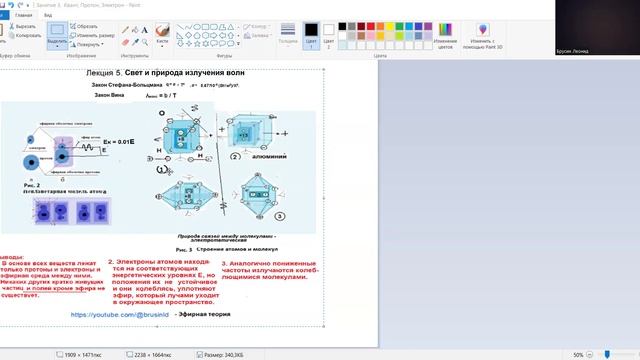Choose black color swatch in palette
This screenshot has width=640, height=360.
(342, 27)
